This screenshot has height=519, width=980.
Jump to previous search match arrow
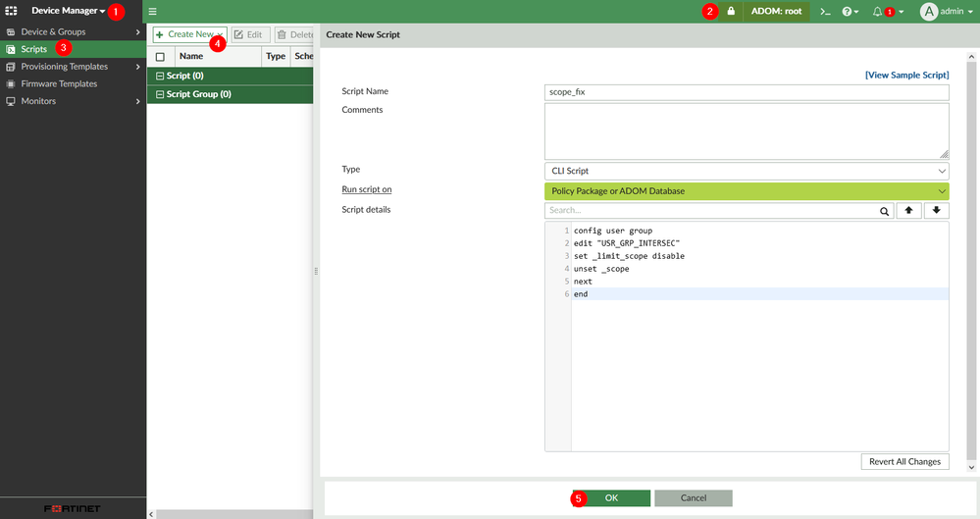click(909, 210)
